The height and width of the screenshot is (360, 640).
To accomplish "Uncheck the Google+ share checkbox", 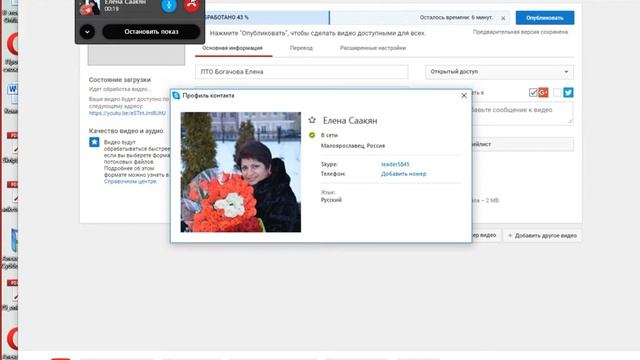I will (533, 93).
